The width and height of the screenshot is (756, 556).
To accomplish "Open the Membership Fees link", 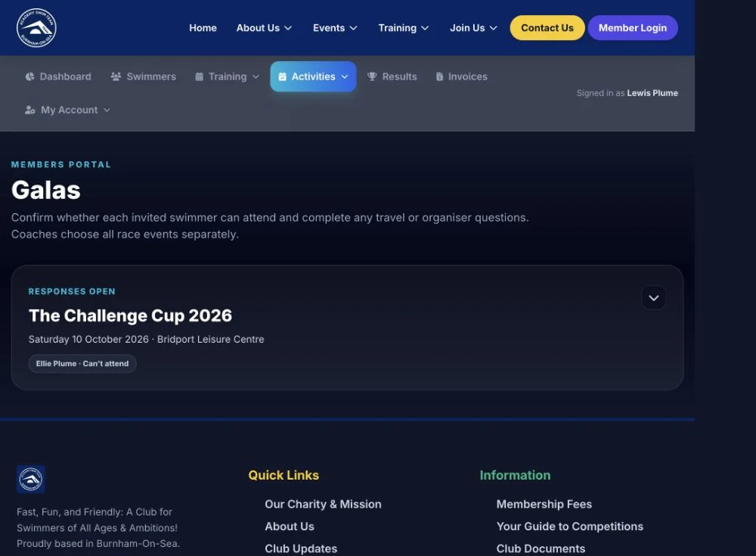I will pyautogui.click(x=544, y=504).
